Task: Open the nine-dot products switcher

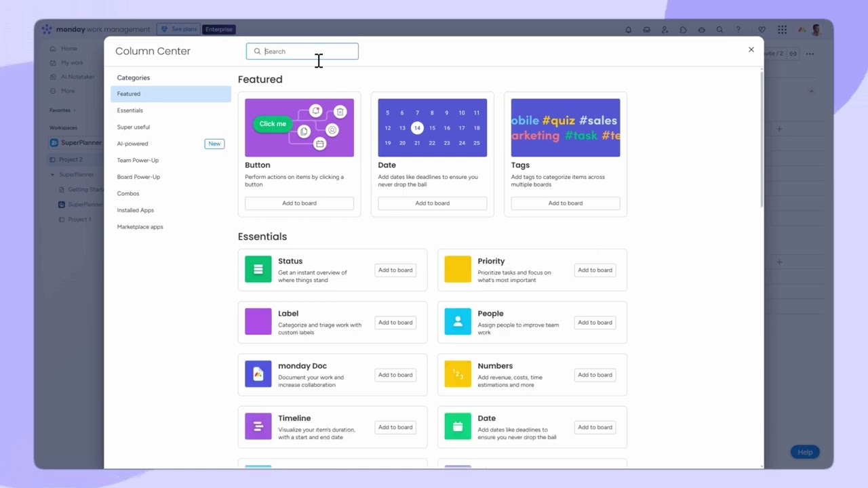Action: 782,30
